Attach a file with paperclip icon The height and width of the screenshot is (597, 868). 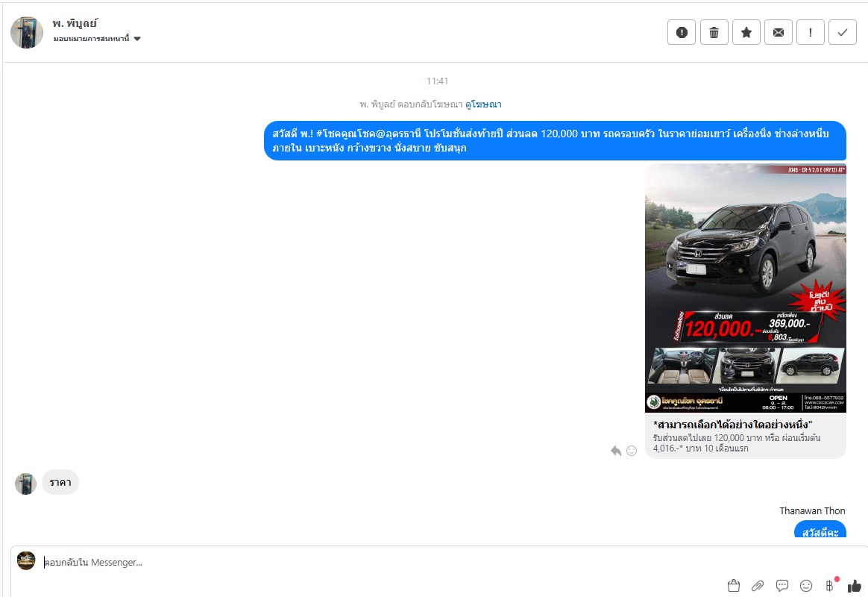pyautogui.click(x=758, y=585)
